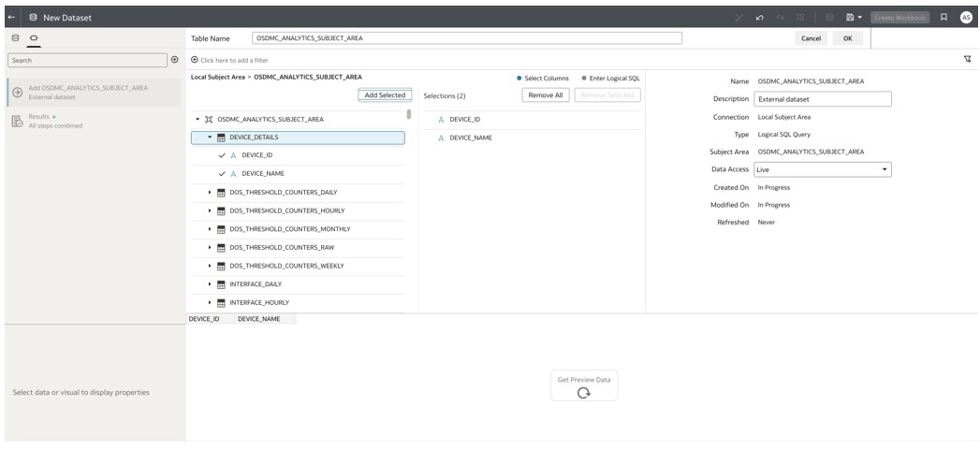Click into the Table Name field
The width and height of the screenshot is (980, 449).
pos(467,38)
